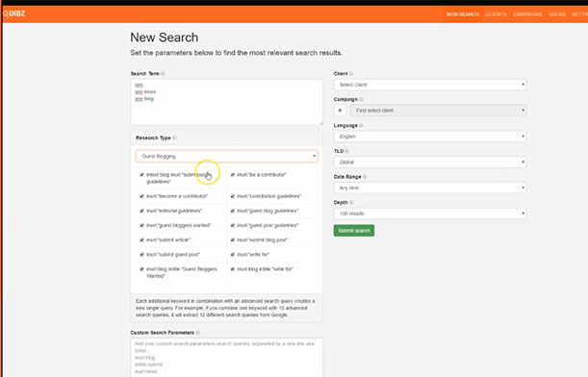The width and height of the screenshot is (588, 377).
Task: Expand the 100 results depth dropdown
Action: pos(430,214)
